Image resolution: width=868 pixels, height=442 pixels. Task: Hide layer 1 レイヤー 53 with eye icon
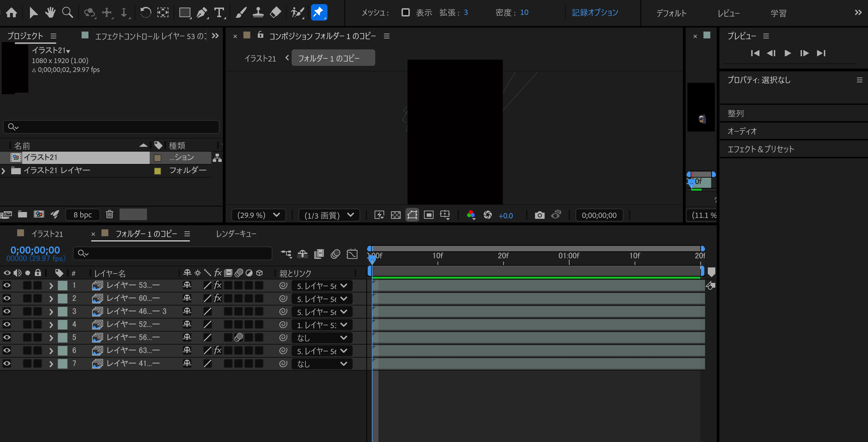pyautogui.click(x=7, y=286)
